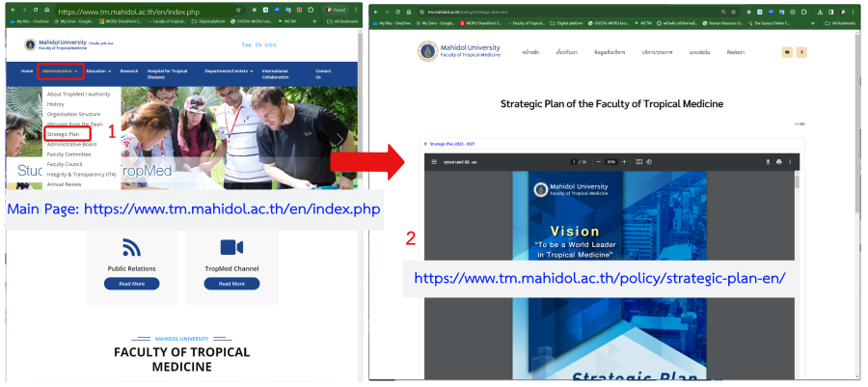The image size is (868, 387).
Task: Expand the Administration menu chevron
Action: click(x=76, y=71)
